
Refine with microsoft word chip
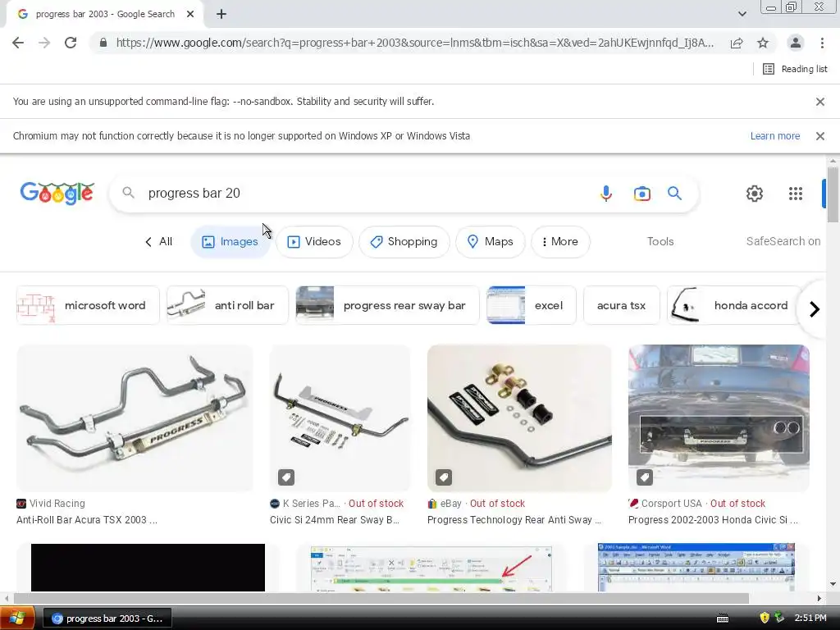(88, 305)
